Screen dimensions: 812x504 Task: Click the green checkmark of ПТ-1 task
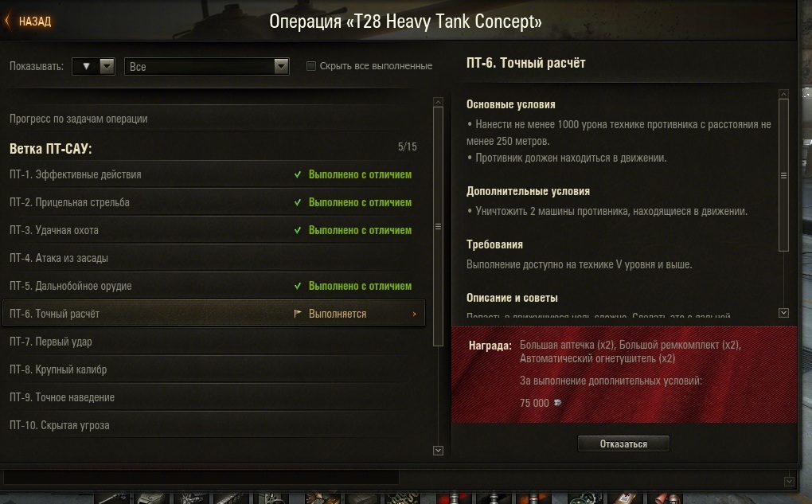[x=298, y=174]
